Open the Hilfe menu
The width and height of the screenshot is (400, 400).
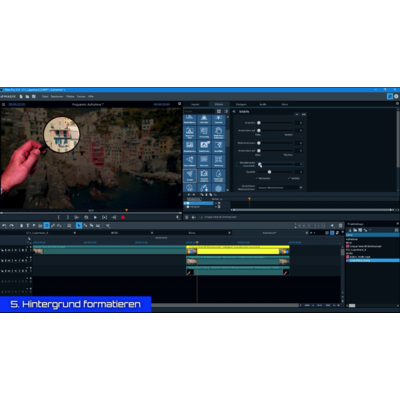91,96
